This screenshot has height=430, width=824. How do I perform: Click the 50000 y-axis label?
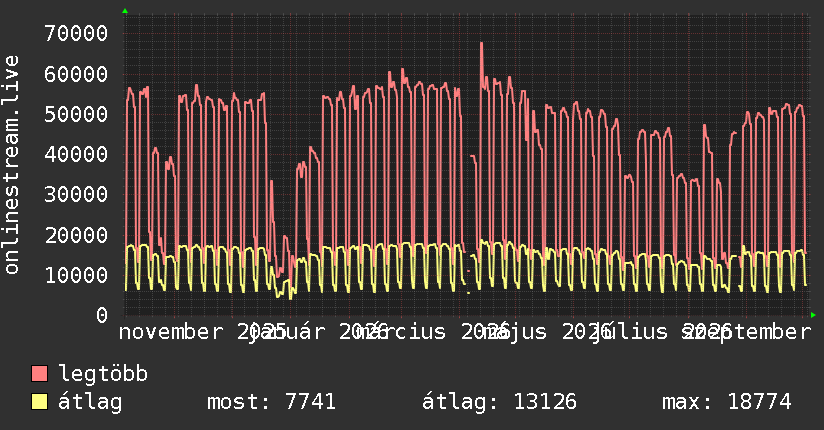coord(76,114)
